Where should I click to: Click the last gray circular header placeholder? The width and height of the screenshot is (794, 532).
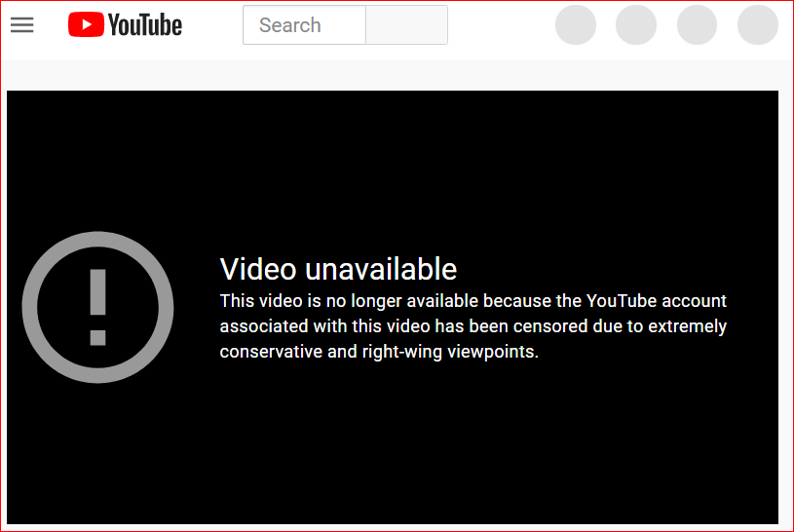tap(758, 24)
